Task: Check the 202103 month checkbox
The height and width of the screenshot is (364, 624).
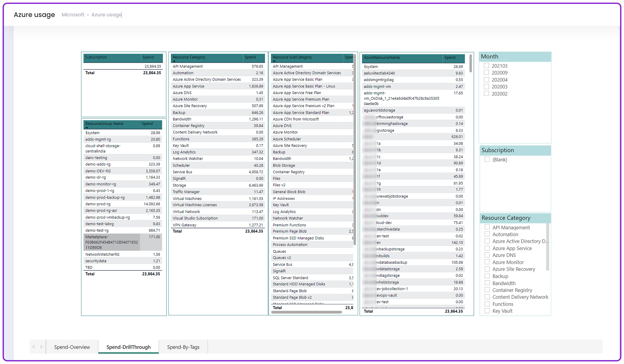Action: point(486,66)
